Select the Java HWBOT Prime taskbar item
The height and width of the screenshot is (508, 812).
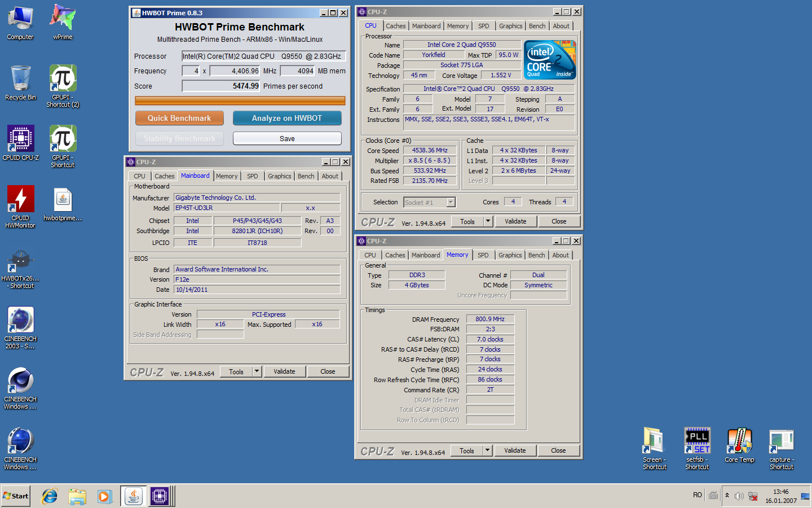tap(134, 496)
